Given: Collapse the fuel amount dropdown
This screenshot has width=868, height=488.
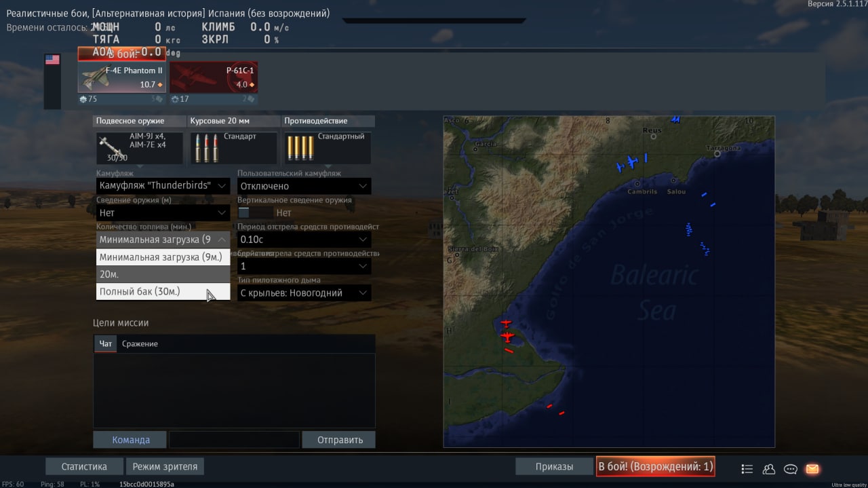Looking at the screenshot, I should (x=163, y=239).
